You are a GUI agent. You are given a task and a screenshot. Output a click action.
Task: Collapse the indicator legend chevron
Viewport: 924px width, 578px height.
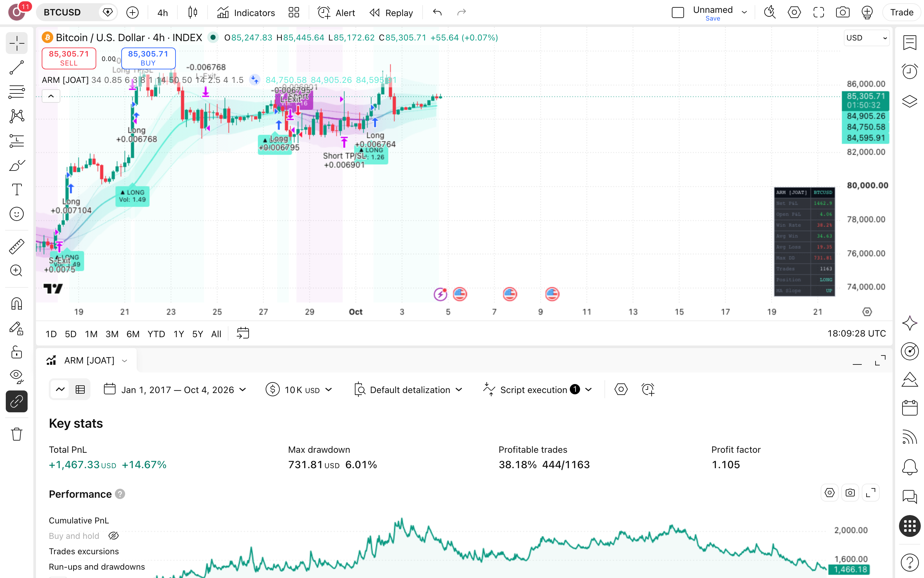click(x=51, y=96)
